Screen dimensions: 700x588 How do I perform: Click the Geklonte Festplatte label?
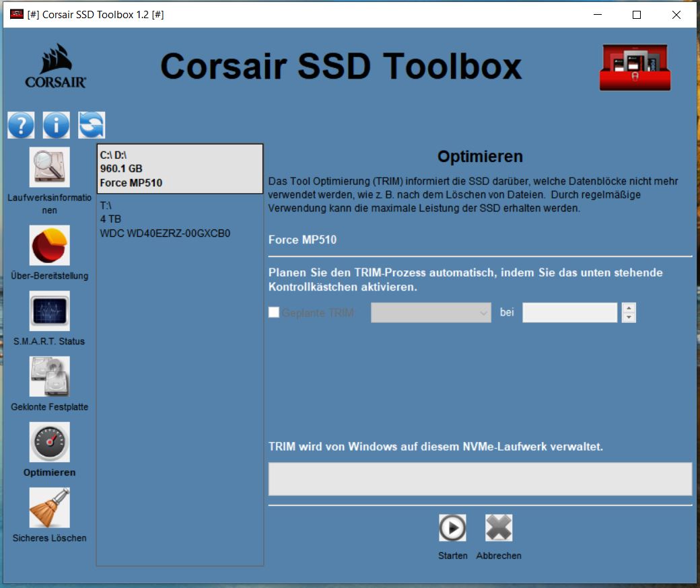(x=50, y=407)
